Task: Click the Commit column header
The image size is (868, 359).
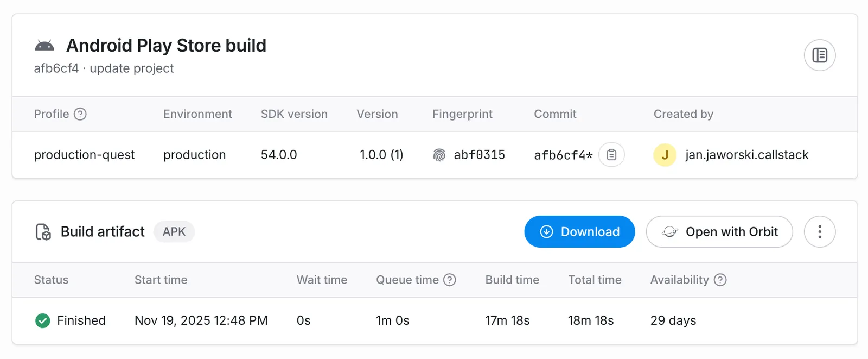Action: click(555, 114)
